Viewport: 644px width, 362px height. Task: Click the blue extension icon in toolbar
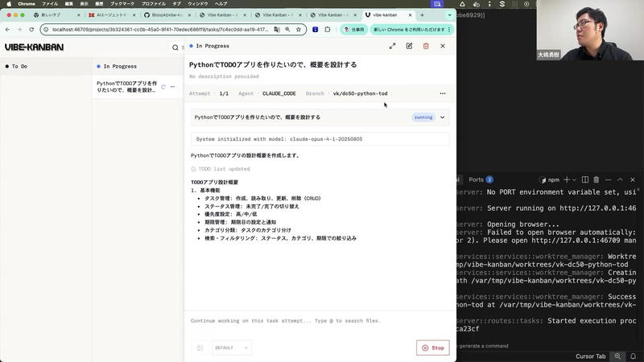pyautogui.click(x=315, y=30)
